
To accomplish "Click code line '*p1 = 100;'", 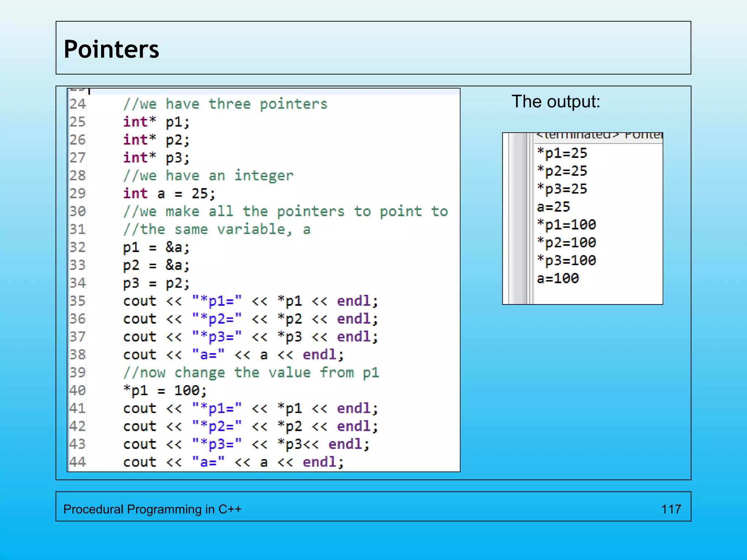I will [165, 390].
